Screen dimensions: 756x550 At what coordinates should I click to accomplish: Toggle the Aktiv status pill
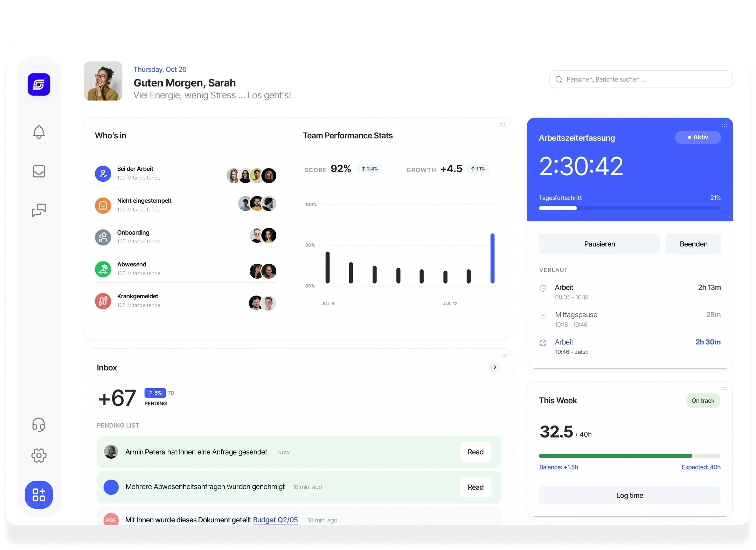tap(698, 137)
